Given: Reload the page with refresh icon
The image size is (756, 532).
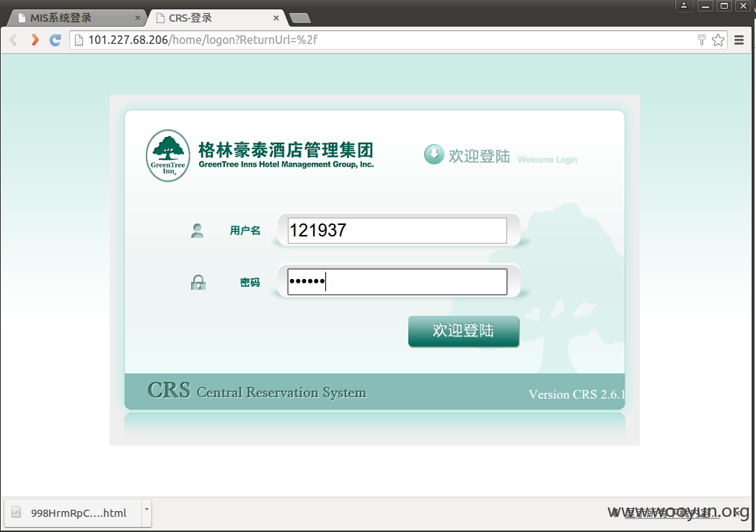Looking at the screenshot, I should [x=56, y=40].
